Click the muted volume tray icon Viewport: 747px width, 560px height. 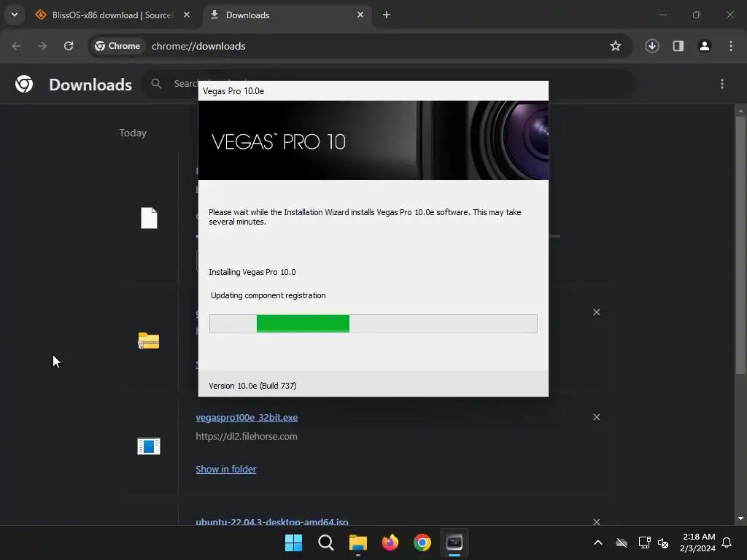(662, 542)
